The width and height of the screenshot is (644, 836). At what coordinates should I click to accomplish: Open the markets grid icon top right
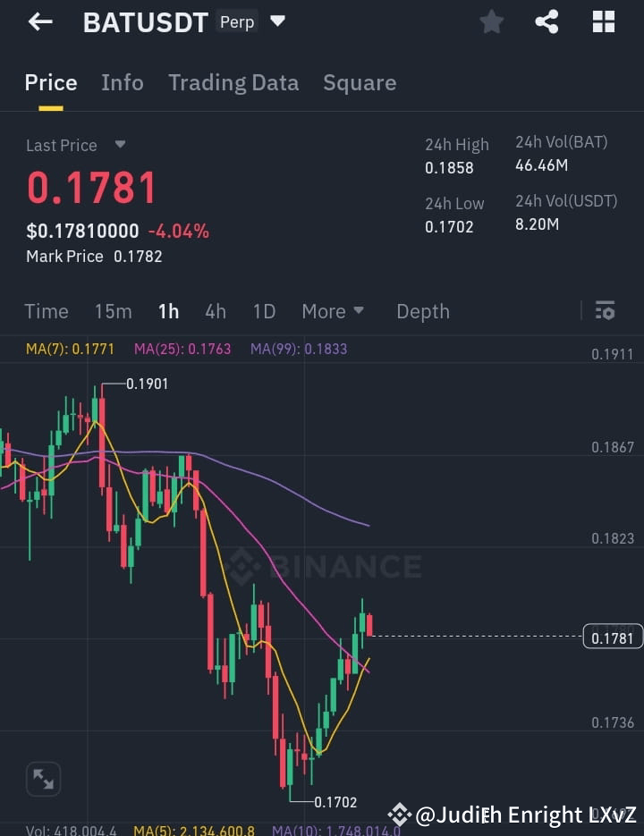[603, 21]
